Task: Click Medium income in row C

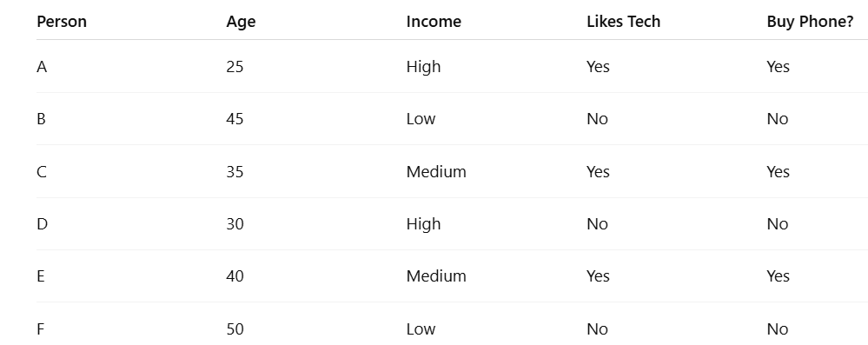Action: pos(436,172)
